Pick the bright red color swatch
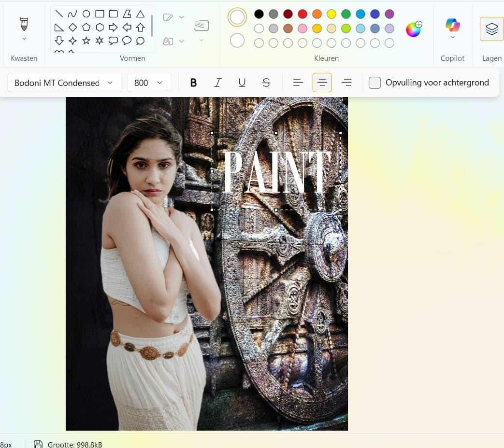The width and height of the screenshot is (504, 448). coord(302,14)
